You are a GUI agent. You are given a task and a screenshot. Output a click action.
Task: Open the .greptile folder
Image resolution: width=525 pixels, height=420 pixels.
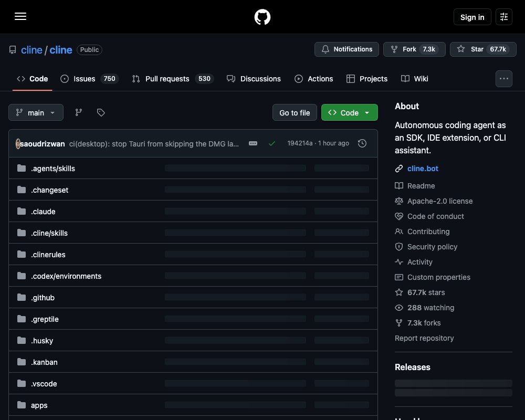point(45,319)
